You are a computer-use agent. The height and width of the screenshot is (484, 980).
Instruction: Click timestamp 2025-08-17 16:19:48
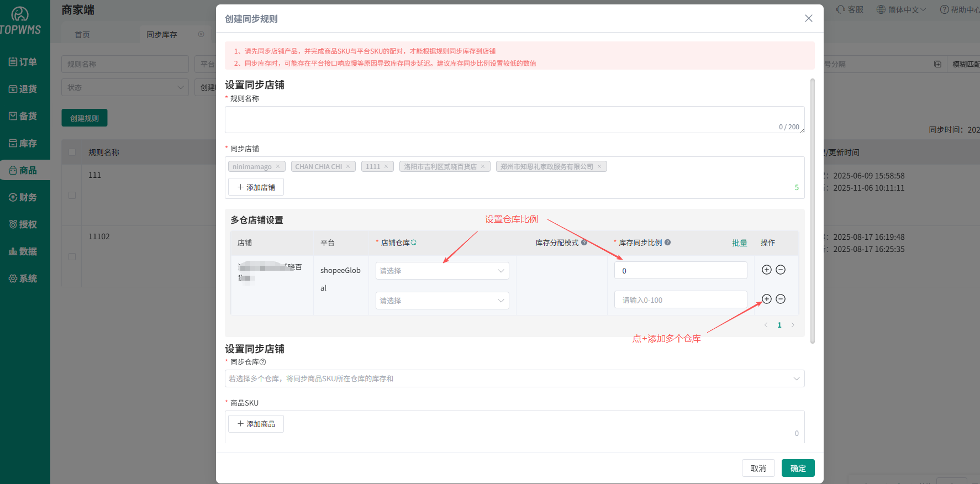[869, 237]
